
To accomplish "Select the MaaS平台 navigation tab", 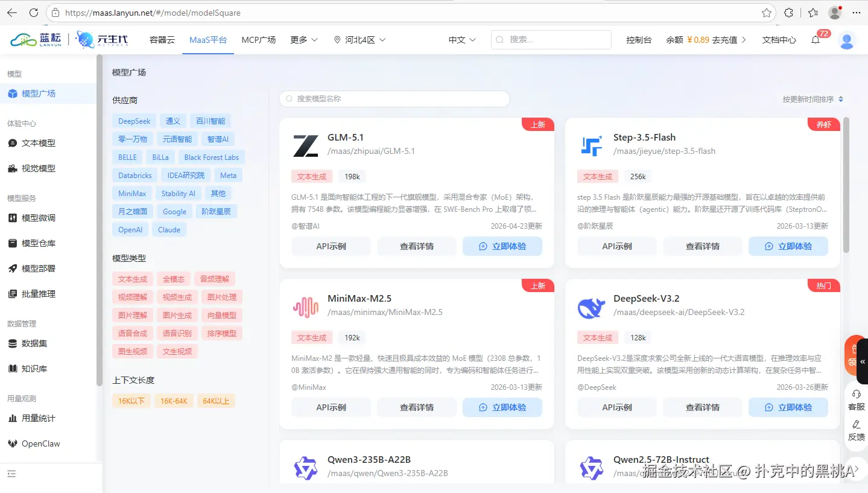I will coord(208,40).
